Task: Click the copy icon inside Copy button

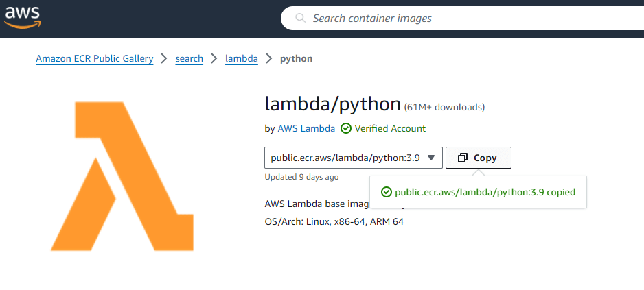Action: tap(463, 158)
